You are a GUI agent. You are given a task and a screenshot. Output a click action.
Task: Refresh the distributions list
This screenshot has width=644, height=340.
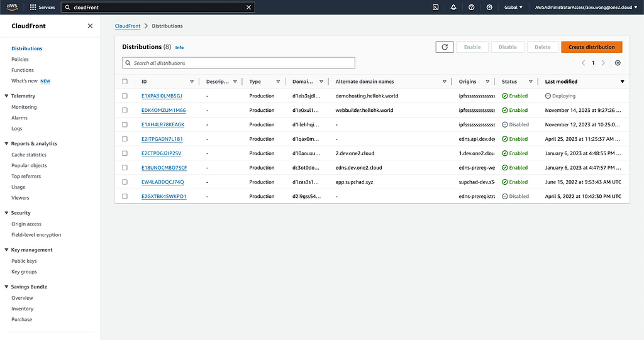(x=445, y=47)
